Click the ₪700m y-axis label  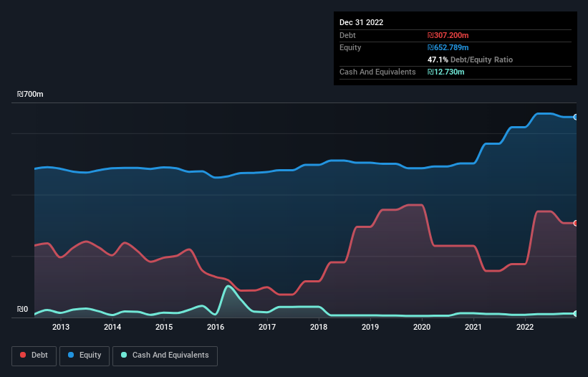[30, 94]
